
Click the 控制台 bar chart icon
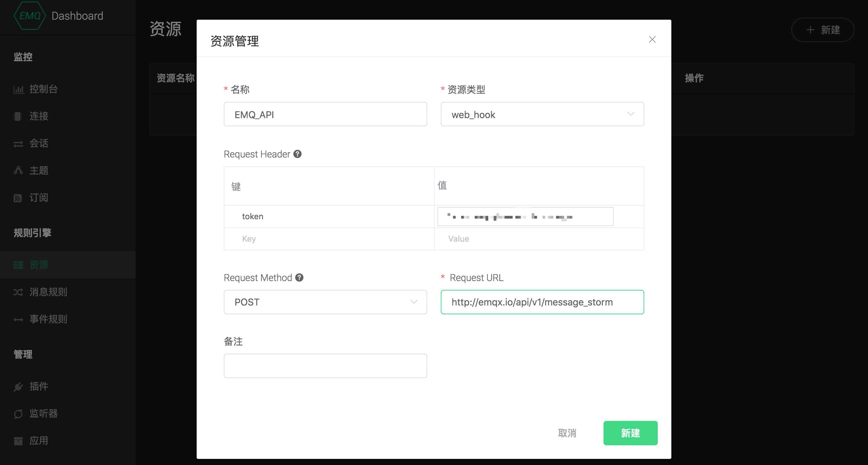pyautogui.click(x=18, y=89)
